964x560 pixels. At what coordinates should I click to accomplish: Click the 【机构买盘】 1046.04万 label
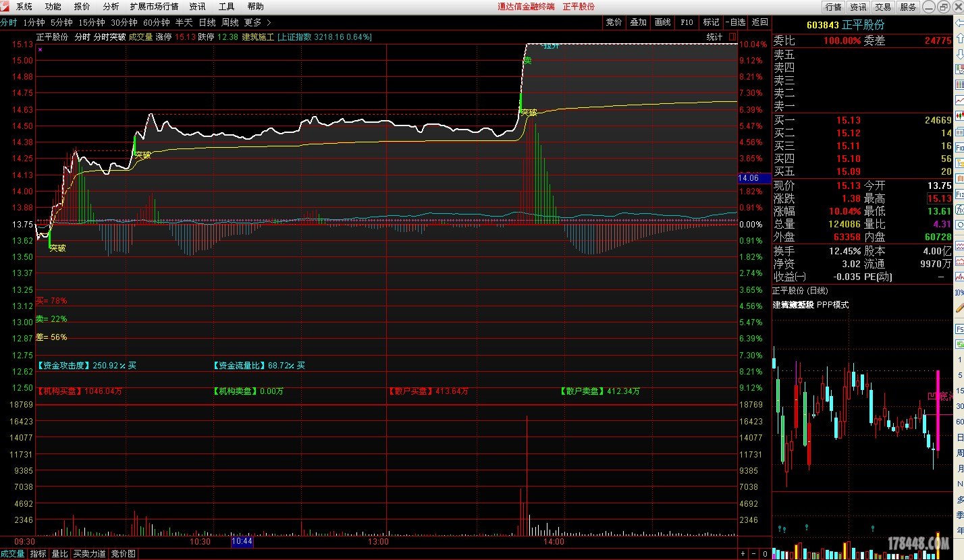tap(80, 391)
